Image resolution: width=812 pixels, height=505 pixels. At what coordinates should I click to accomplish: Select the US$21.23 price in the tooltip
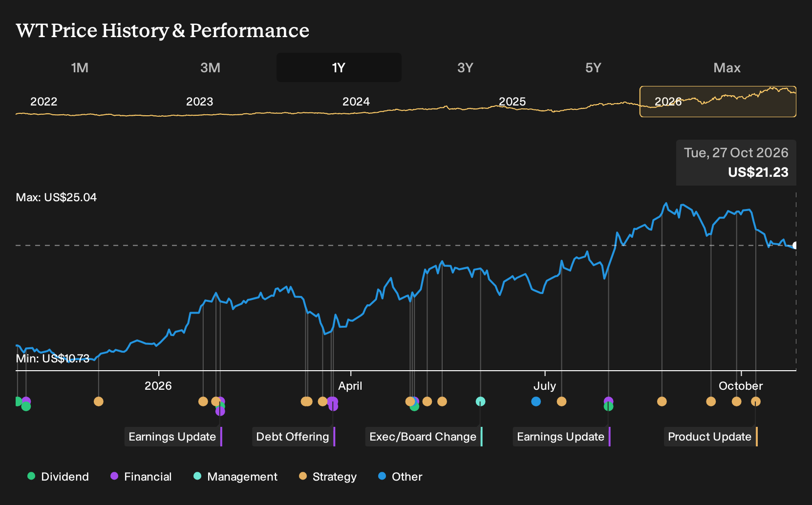[758, 172]
